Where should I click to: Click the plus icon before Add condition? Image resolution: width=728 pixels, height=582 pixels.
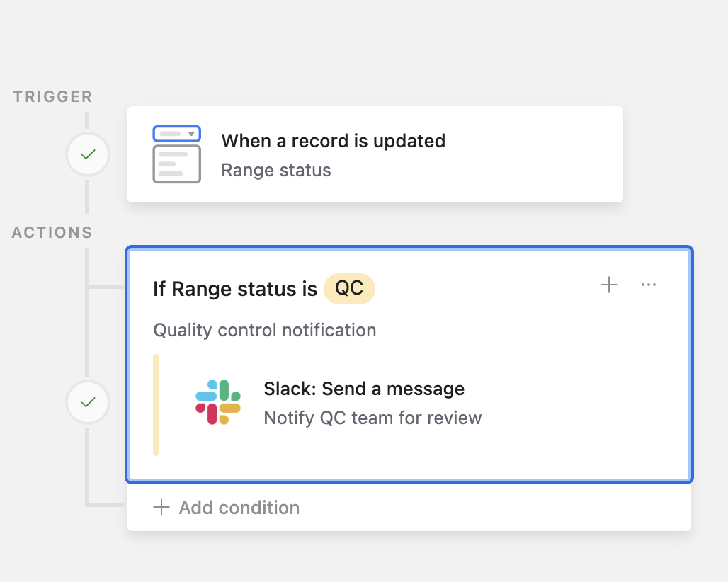[161, 507]
